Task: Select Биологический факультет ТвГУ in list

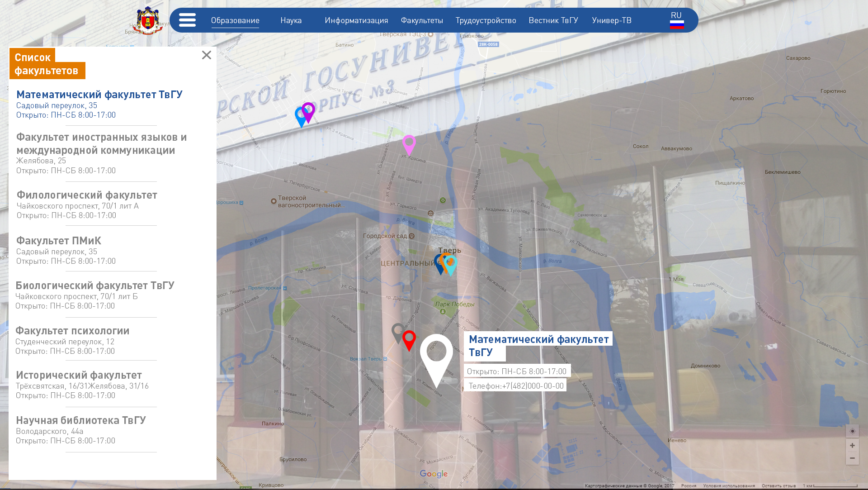Action: click(x=95, y=285)
